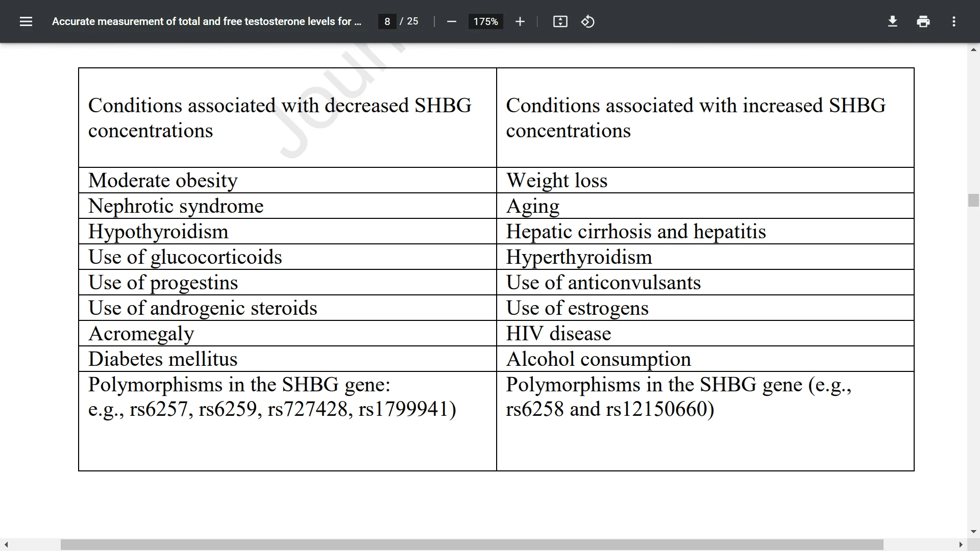Image resolution: width=980 pixels, height=551 pixels.
Task: Select the Moderate obesity table cell
Action: (162, 180)
